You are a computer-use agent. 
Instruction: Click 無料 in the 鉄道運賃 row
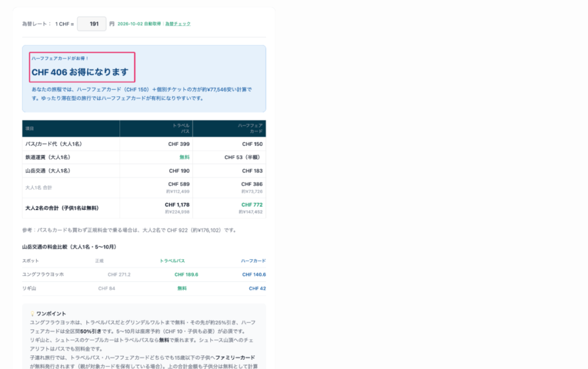point(184,157)
